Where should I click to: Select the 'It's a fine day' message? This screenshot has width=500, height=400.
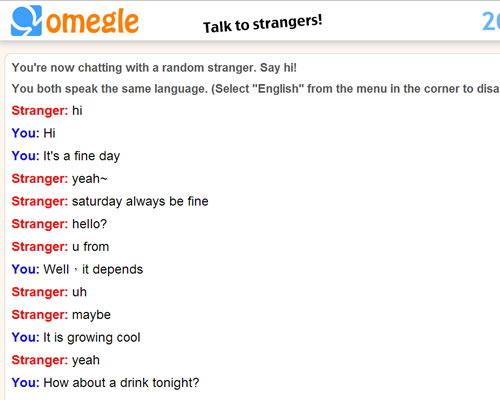[66, 156]
